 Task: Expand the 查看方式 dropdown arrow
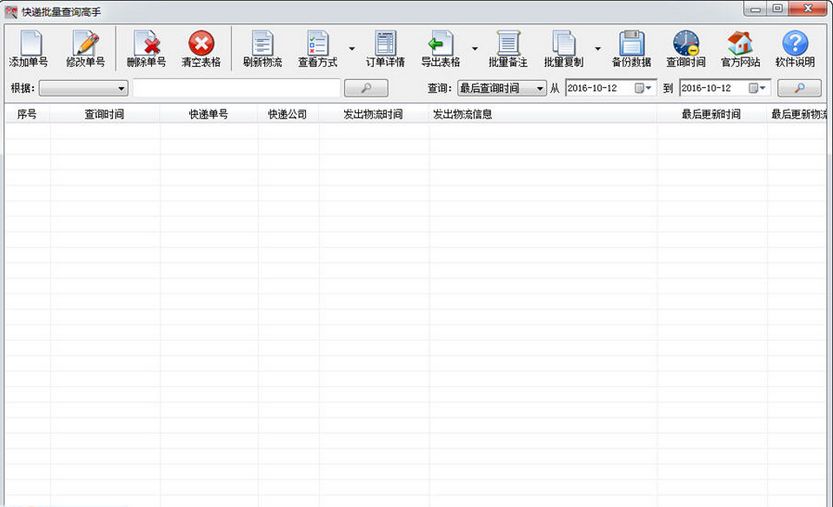click(352, 49)
